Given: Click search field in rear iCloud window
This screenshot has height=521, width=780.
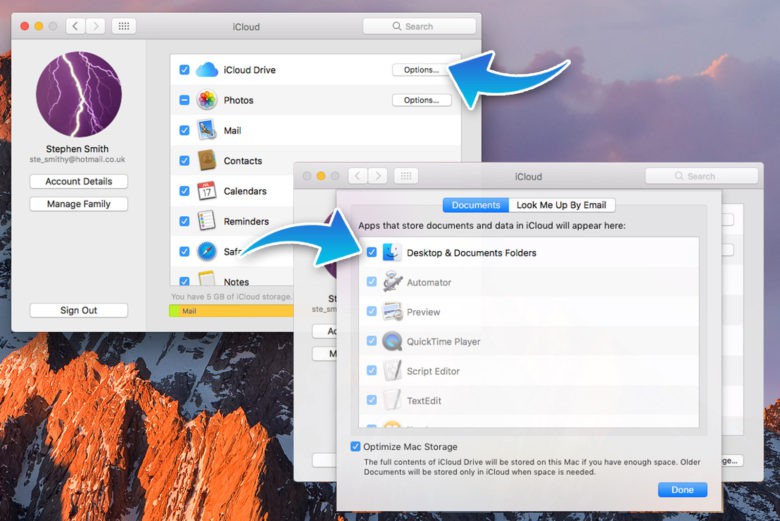Looking at the screenshot, I should (419, 26).
